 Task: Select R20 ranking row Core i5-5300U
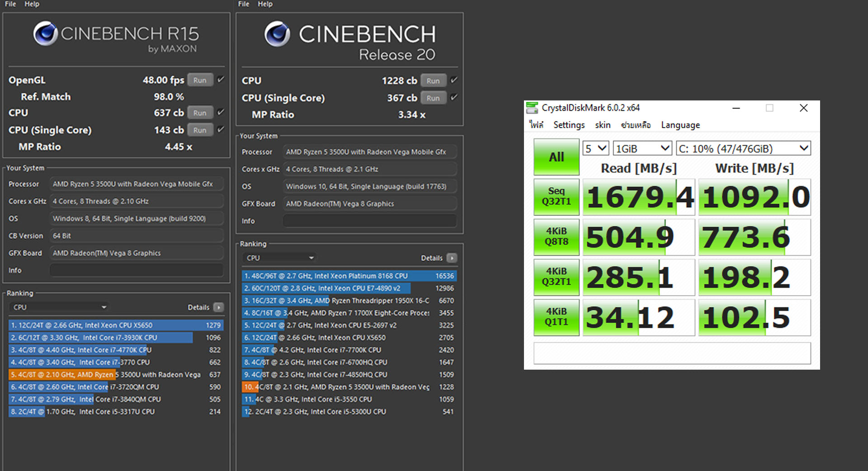coord(349,412)
